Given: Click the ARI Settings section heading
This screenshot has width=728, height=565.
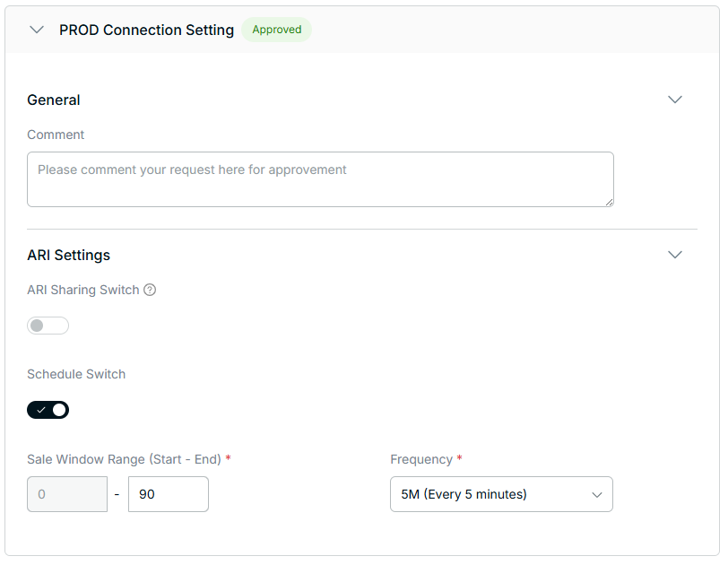Looking at the screenshot, I should [69, 255].
